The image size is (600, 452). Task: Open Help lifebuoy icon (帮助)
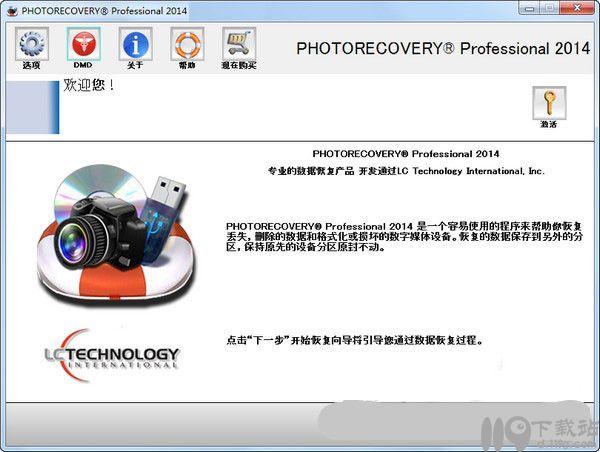pyautogui.click(x=187, y=44)
